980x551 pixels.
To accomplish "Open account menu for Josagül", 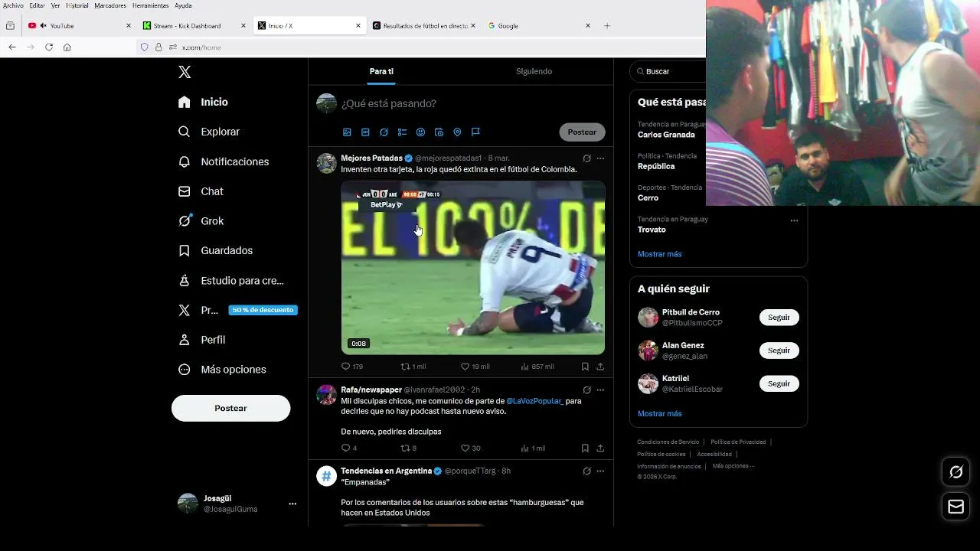I will (x=292, y=504).
